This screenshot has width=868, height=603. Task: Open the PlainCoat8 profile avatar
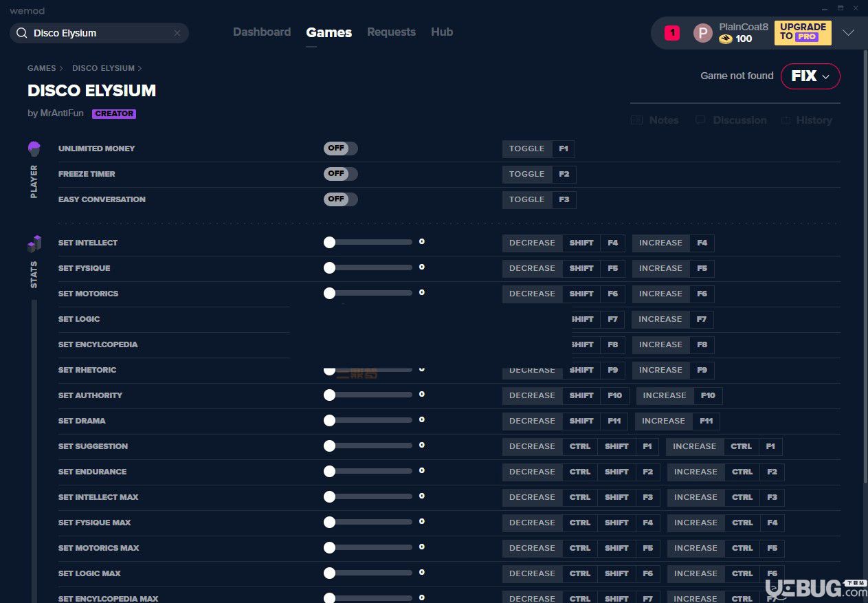(703, 33)
